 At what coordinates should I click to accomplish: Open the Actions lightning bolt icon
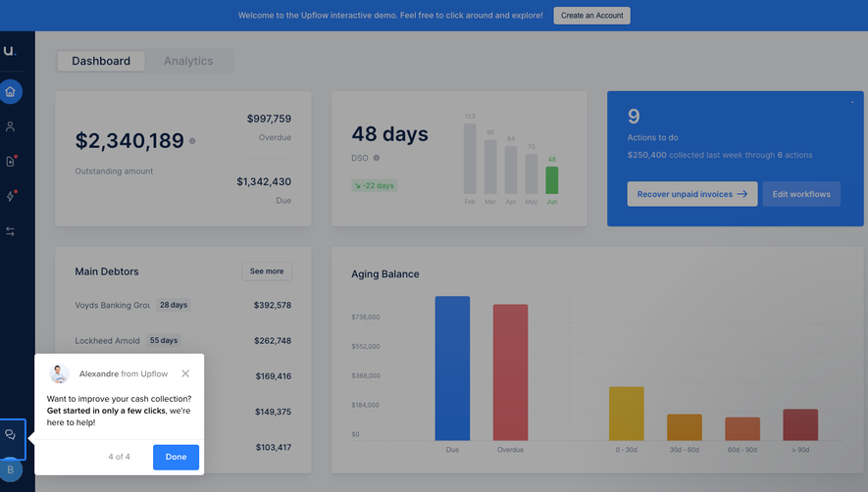pyautogui.click(x=11, y=196)
